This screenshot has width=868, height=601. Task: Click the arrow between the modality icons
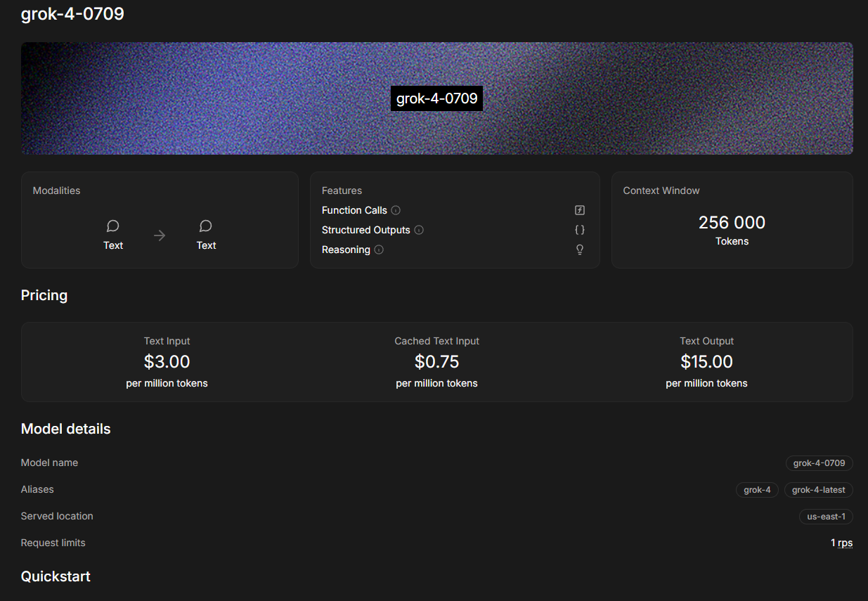[160, 236]
